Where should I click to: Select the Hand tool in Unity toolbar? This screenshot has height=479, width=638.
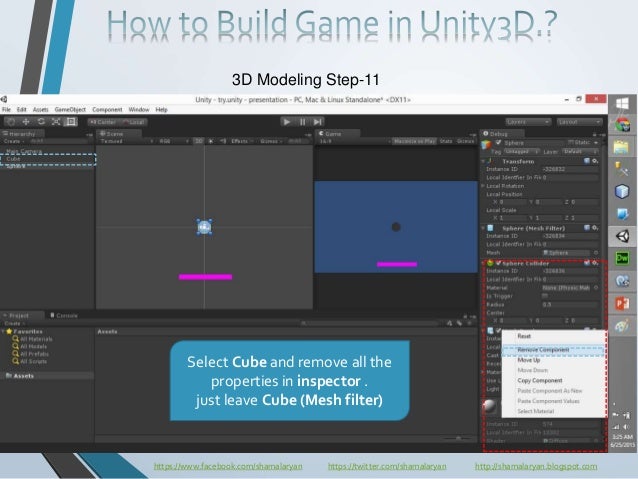[11, 122]
